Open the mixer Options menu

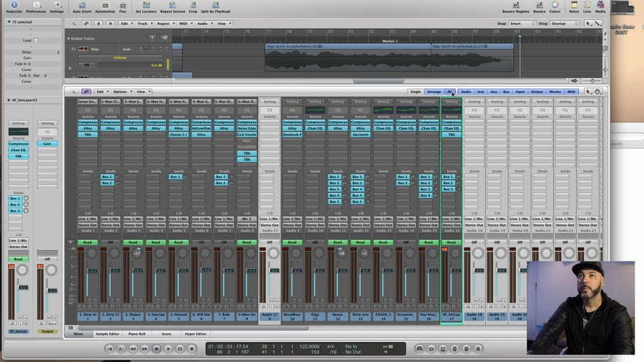pyautogui.click(x=122, y=92)
